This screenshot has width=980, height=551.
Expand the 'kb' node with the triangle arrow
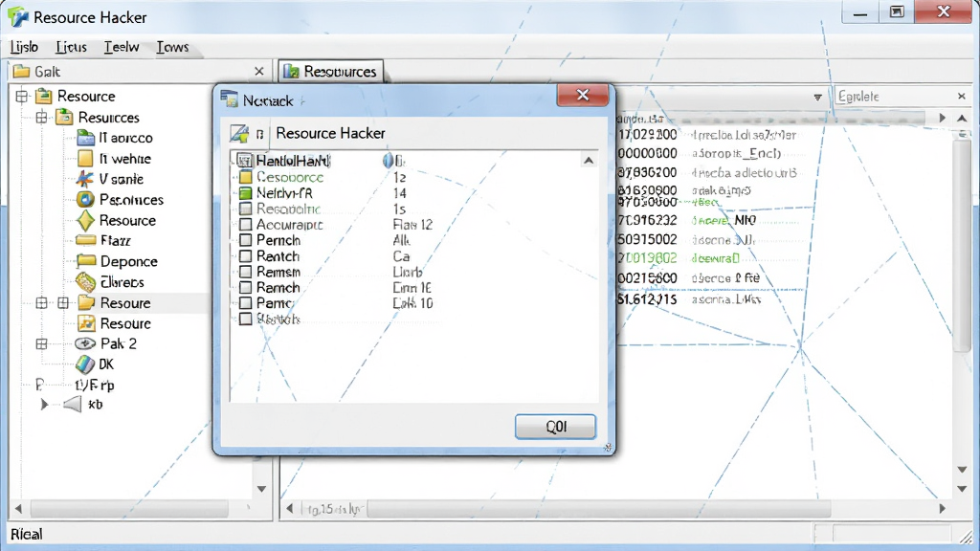(44, 405)
